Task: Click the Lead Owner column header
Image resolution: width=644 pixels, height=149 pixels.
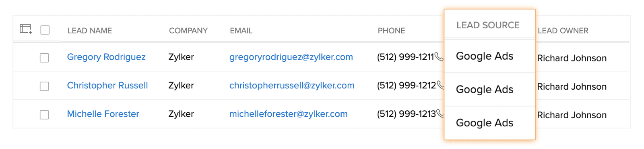Action: click(563, 31)
